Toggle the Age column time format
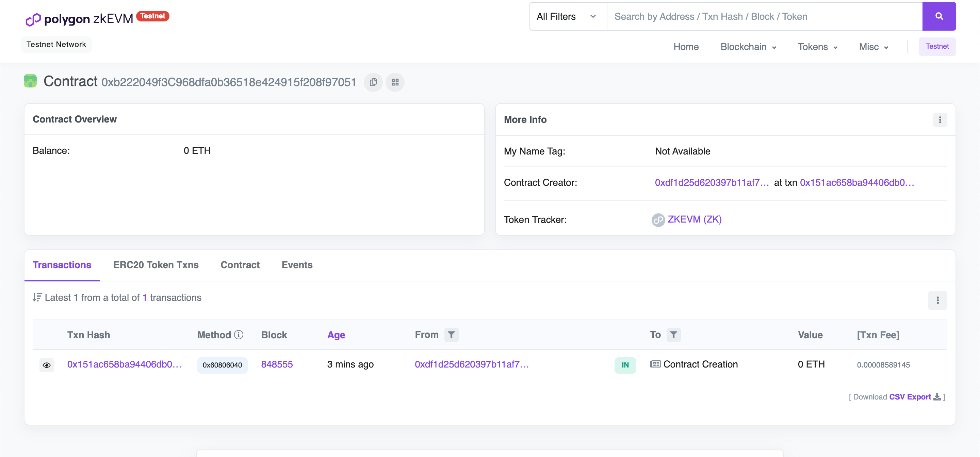 pos(336,335)
